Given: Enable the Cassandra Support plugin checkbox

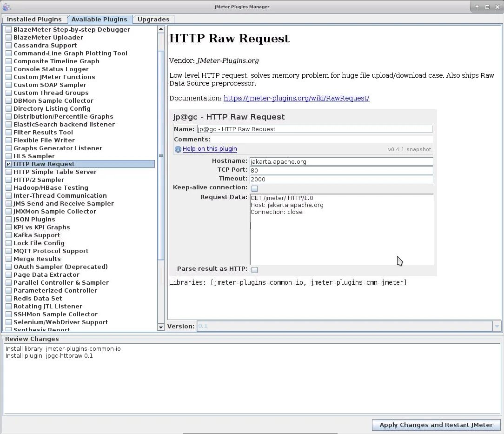Looking at the screenshot, I should pos(9,45).
